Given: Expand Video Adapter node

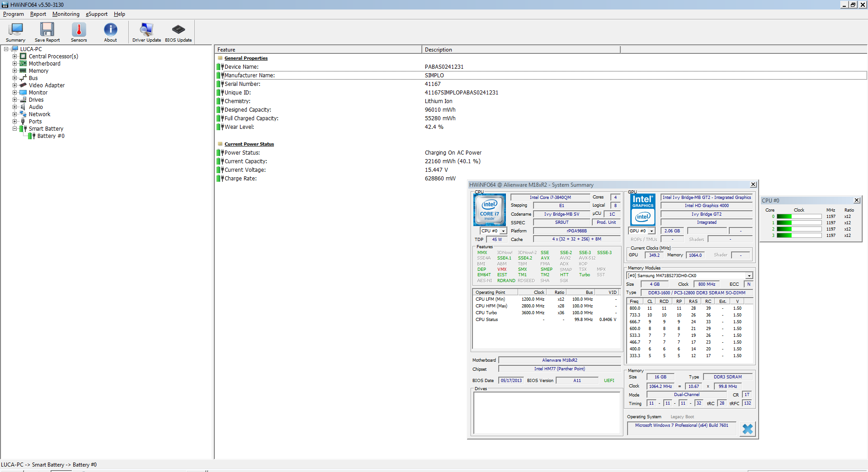Looking at the screenshot, I should click(x=14, y=85).
